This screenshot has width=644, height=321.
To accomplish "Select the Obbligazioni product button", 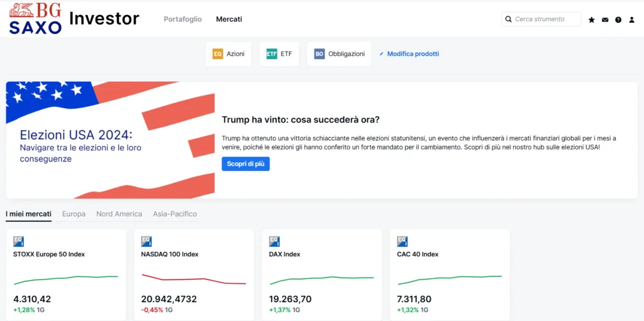I will click(339, 54).
